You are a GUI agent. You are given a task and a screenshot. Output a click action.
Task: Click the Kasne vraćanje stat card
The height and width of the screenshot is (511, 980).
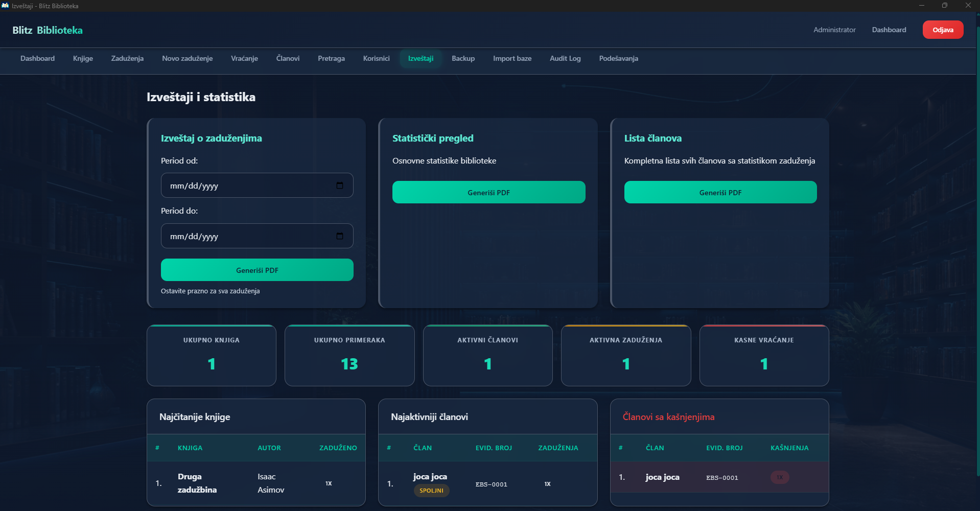pyautogui.click(x=764, y=355)
